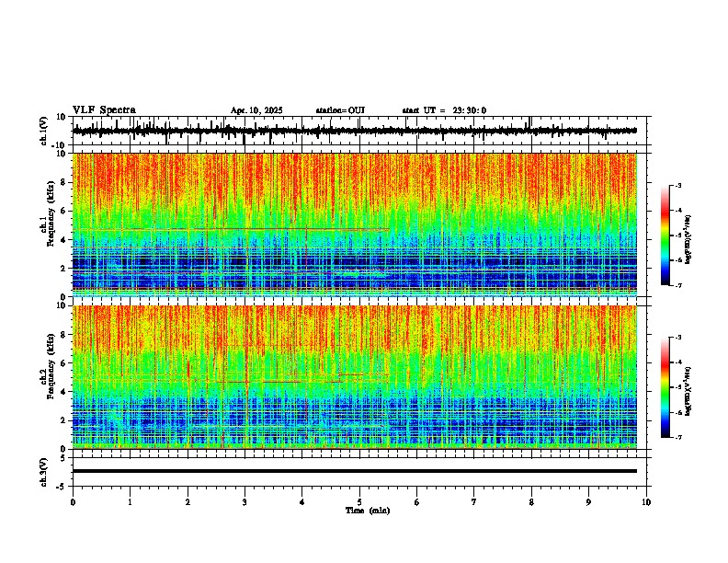Screen dimensions: 728x563
Task: Select the date "Apr. 10, 2025" header
Action: pyautogui.click(x=256, y=110)
